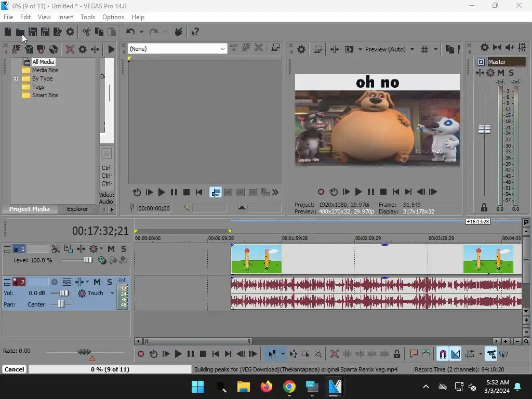Image resolution: width=532 pixels, height=399 pixels.
Task: Click the Open project folder icon
Action: tap(20, 32)
